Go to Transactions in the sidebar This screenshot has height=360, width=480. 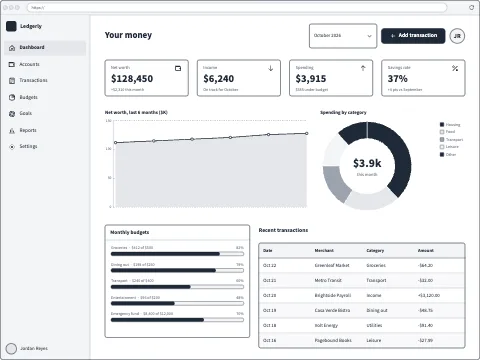(45, 80)
